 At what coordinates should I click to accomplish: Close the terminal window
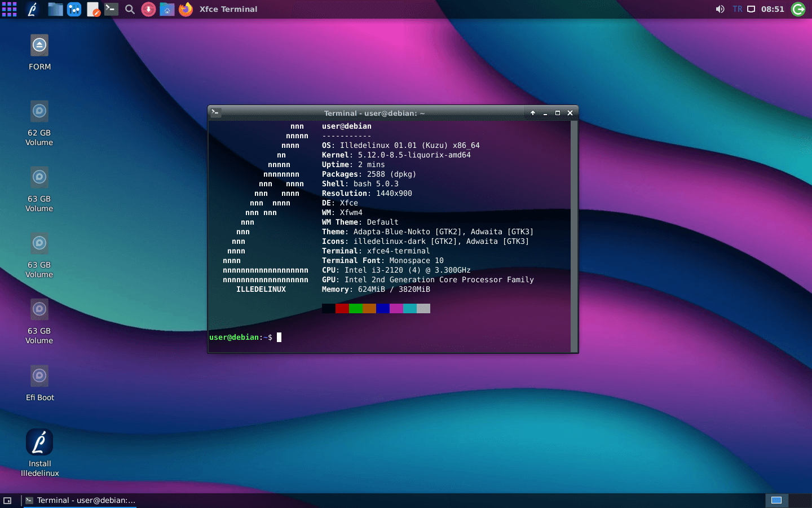coord(570,113)
